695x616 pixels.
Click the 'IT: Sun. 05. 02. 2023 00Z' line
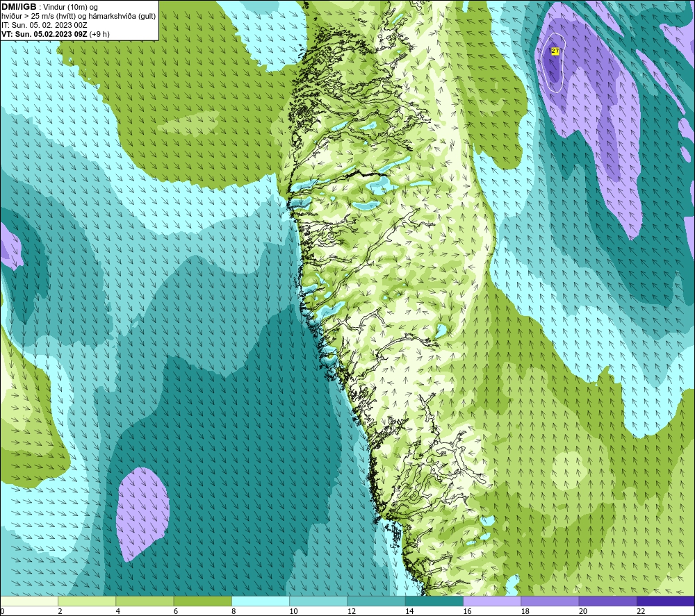coord(44,25)
